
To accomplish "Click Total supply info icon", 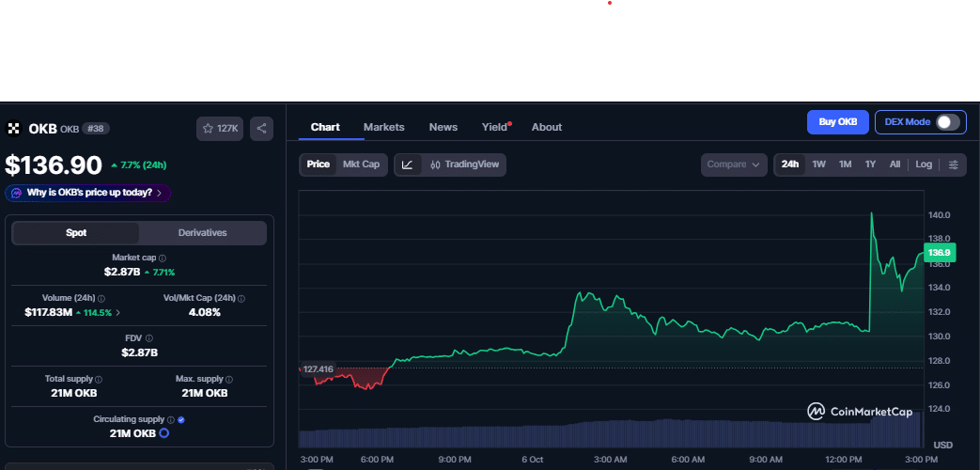I will pos(99,380).
